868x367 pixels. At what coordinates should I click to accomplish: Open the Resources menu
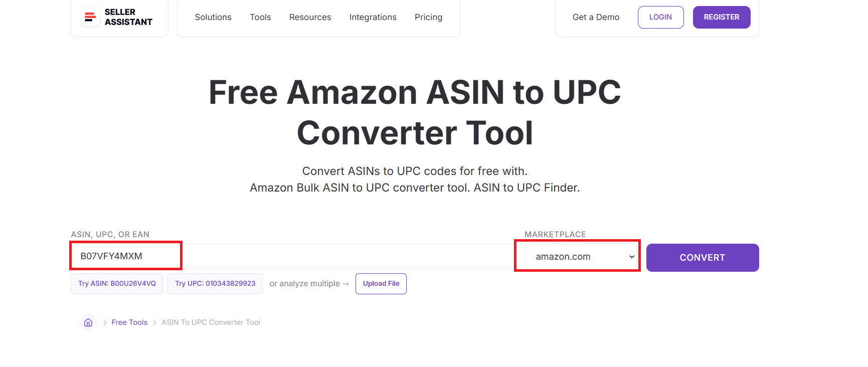click(310, 17)
